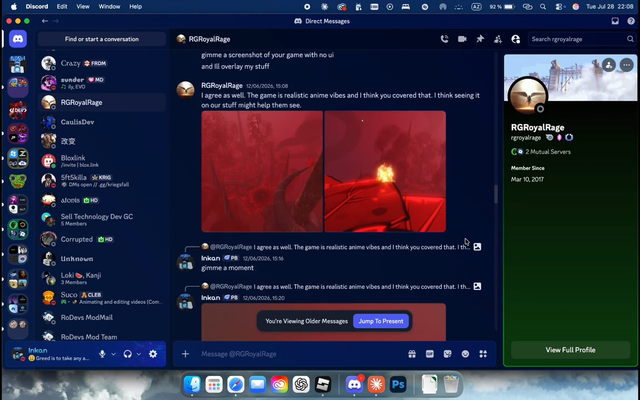The image size is (640, 400).
Task: Open the Window menu in menu bar
Action: pyautogui.click(x=109, y=7)
